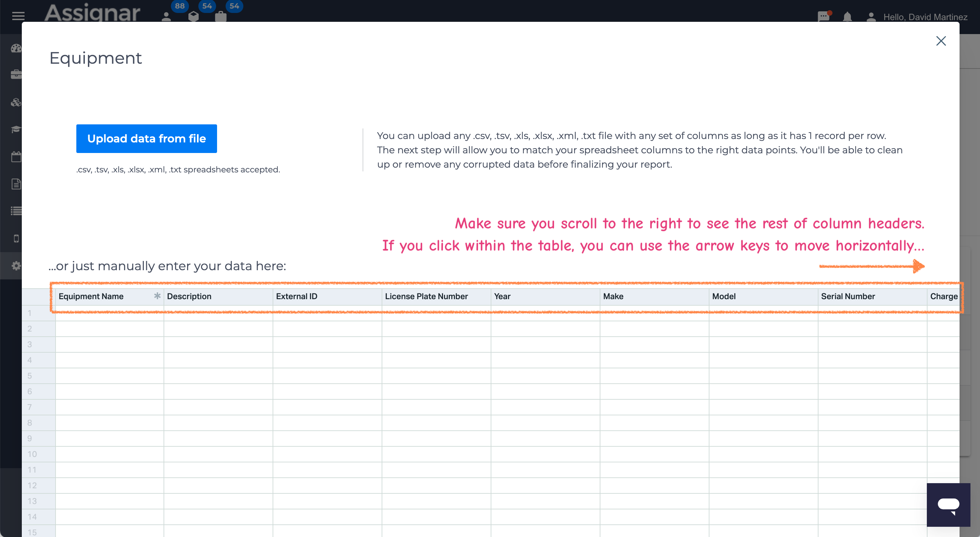This screenshot has height=537, width=980.
Task: Click Year cell in row 5
Action: pyautogui.click(x=546, y=376)
